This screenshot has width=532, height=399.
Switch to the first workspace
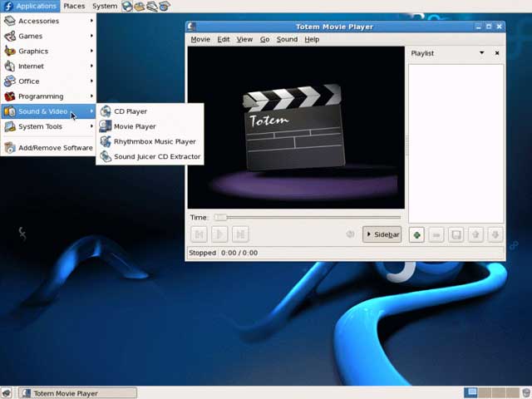[x=470, y=393]
